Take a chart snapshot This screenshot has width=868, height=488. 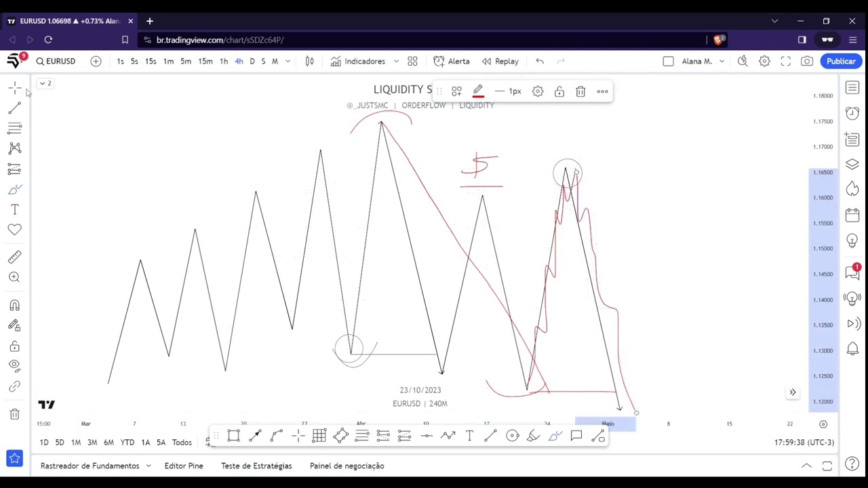point(806,61)
